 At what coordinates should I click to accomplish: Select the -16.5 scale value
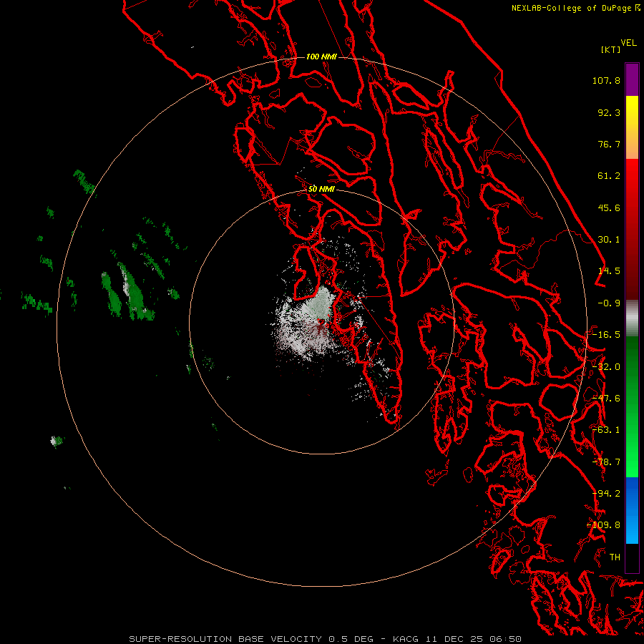[x=606, y=335]
